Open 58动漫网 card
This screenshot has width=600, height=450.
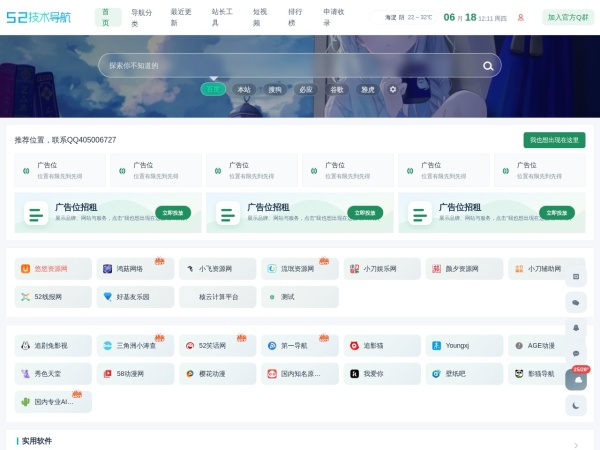point(135,373)
